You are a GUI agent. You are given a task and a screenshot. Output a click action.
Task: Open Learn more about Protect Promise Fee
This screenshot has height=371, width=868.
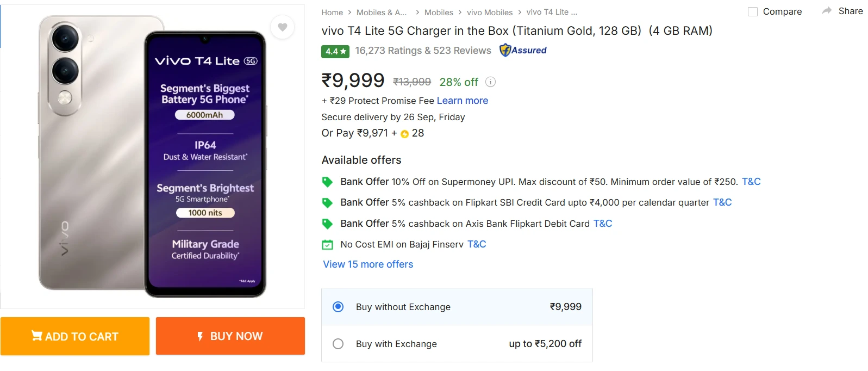462,101
